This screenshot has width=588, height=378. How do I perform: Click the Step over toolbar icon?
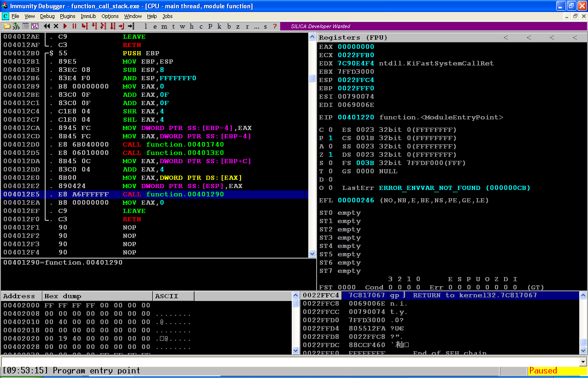94,26
